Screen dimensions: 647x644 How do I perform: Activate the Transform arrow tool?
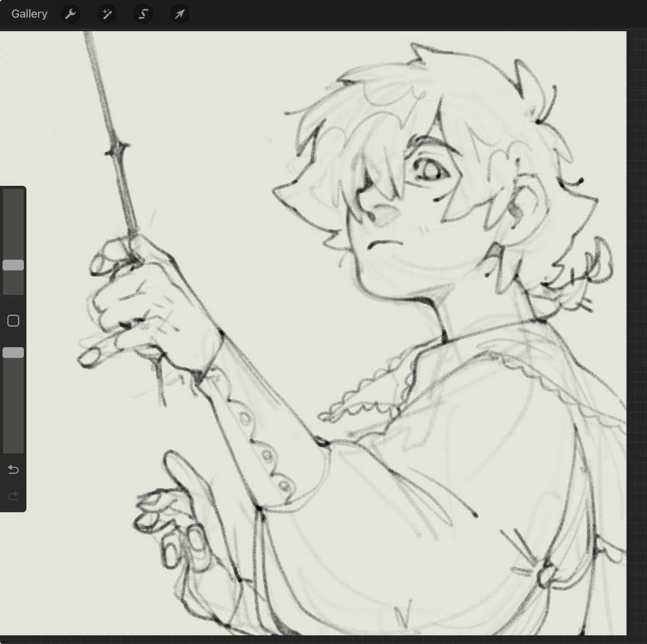(180, 14)
